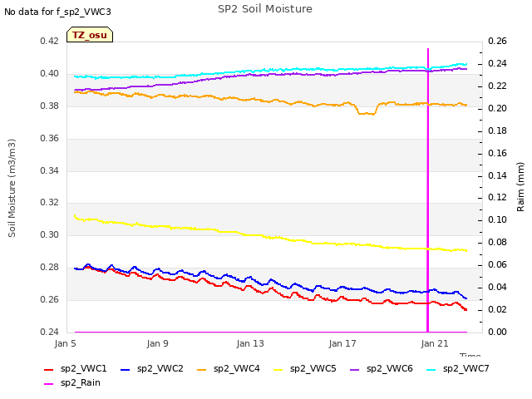Click the dip in the orange VWC4 line

pos(367,113)
